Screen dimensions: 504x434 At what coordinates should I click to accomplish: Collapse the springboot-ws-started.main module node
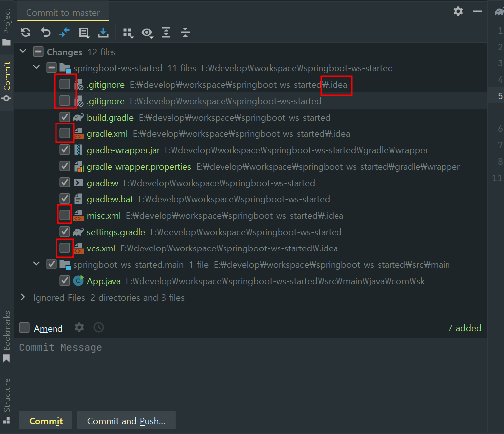(37, 264)
